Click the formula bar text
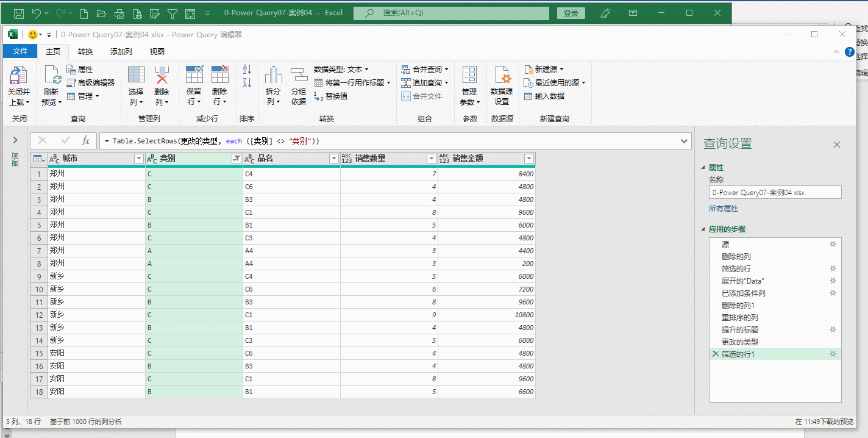The image size is (868, 438). point(212,141)
